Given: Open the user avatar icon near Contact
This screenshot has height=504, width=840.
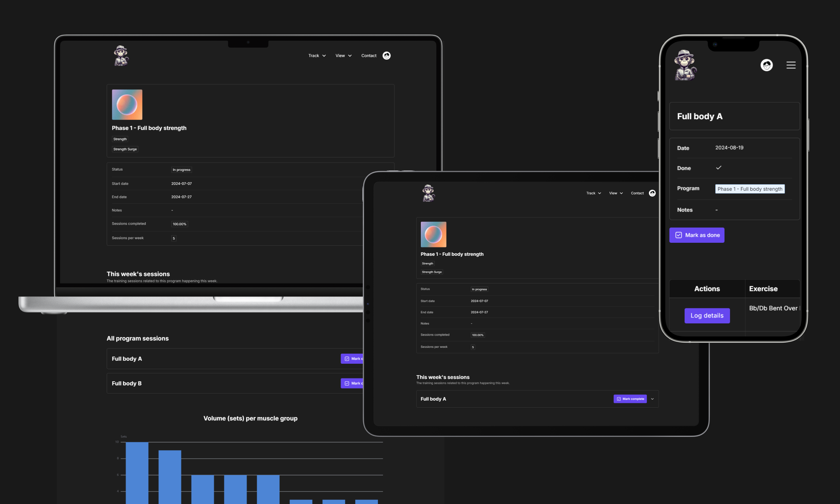Looking at the screenshot, I should coord(386,55).
